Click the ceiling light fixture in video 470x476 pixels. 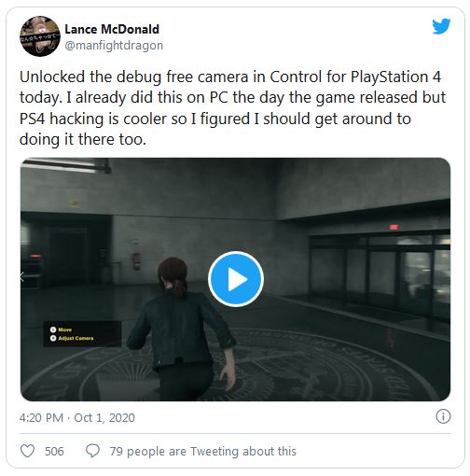67,165
